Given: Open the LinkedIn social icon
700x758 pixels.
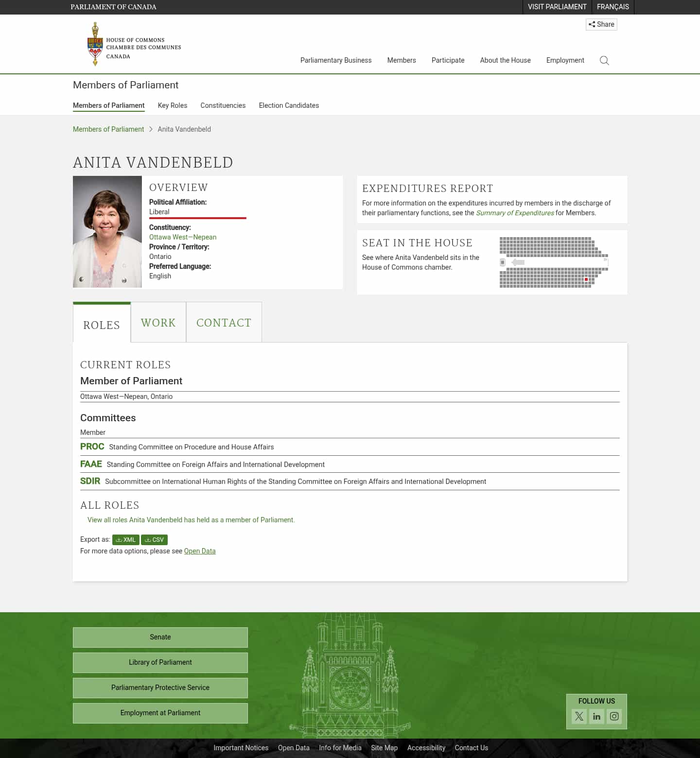Looking at the screenshot, I should (596, 716).
